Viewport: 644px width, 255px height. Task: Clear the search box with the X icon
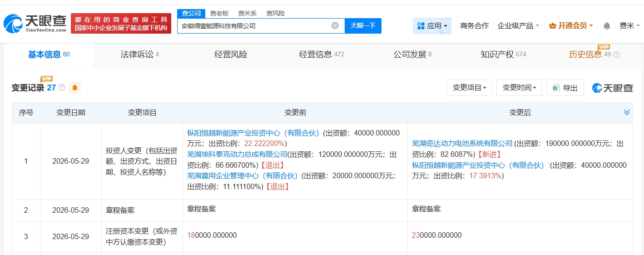335,25
